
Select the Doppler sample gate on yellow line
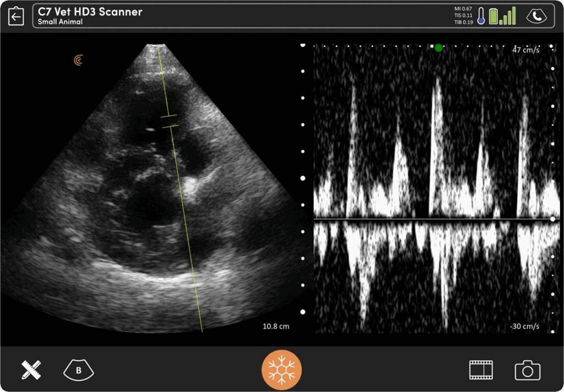pyautogui.click(x=170, y=121)
